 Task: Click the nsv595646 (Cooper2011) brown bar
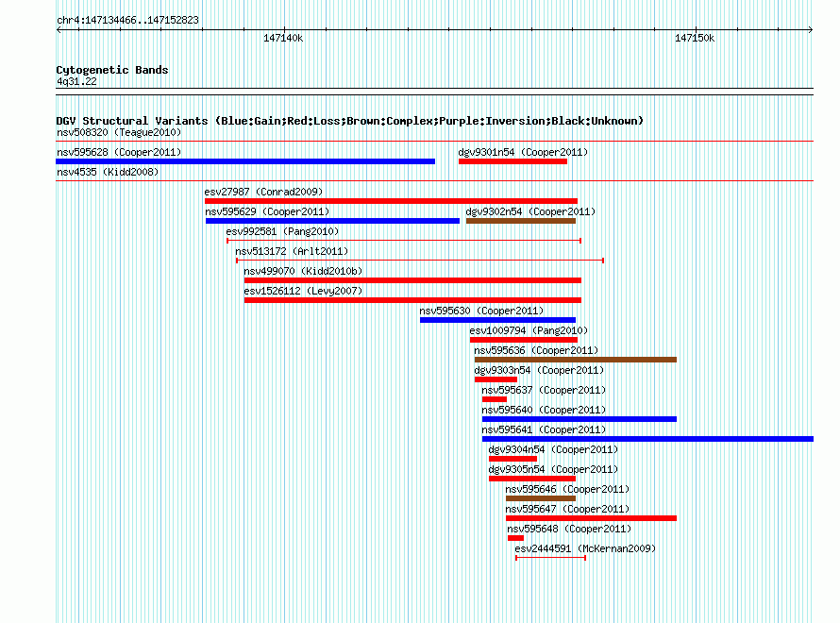[541, 498]
